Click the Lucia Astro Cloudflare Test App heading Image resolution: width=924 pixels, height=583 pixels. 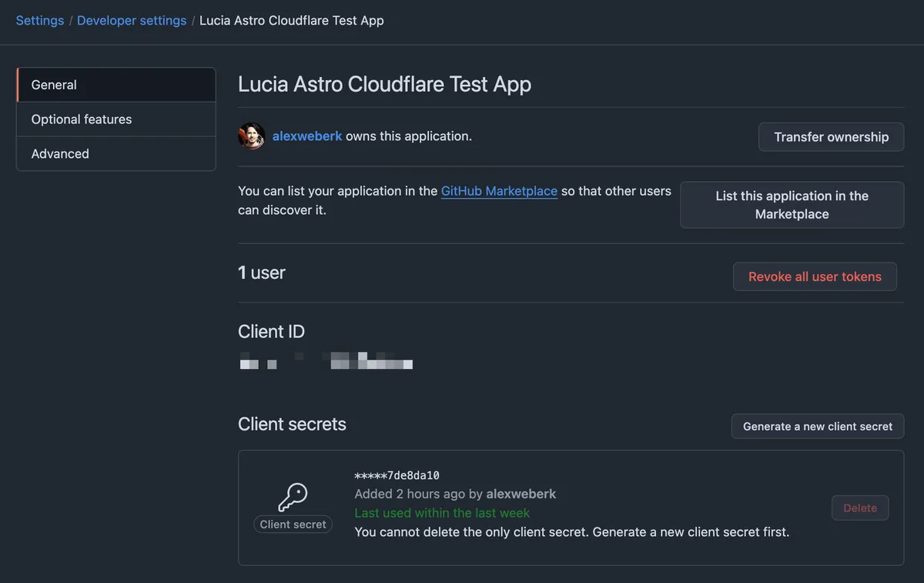point(384,83)
